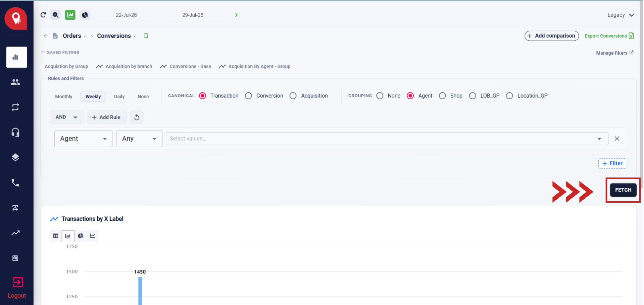644x305 pixels.
Task: Select the pie chart icon in top toolbar
Action: [x=85, y=15]
